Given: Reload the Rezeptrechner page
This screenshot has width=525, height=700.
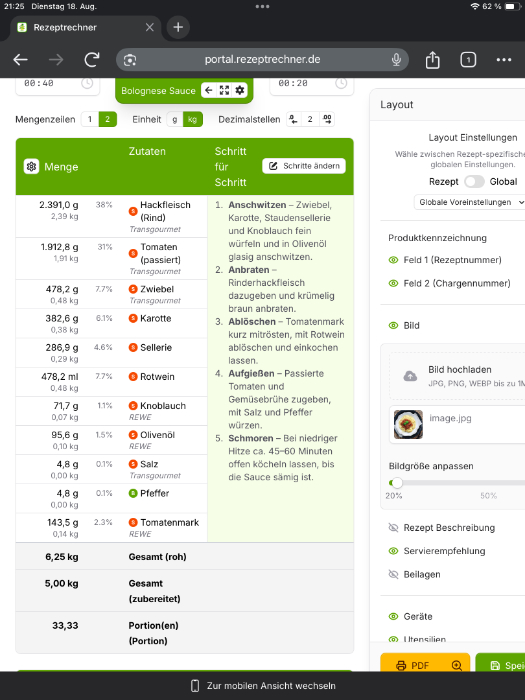Looking at the screenshot, I should 92,59.
